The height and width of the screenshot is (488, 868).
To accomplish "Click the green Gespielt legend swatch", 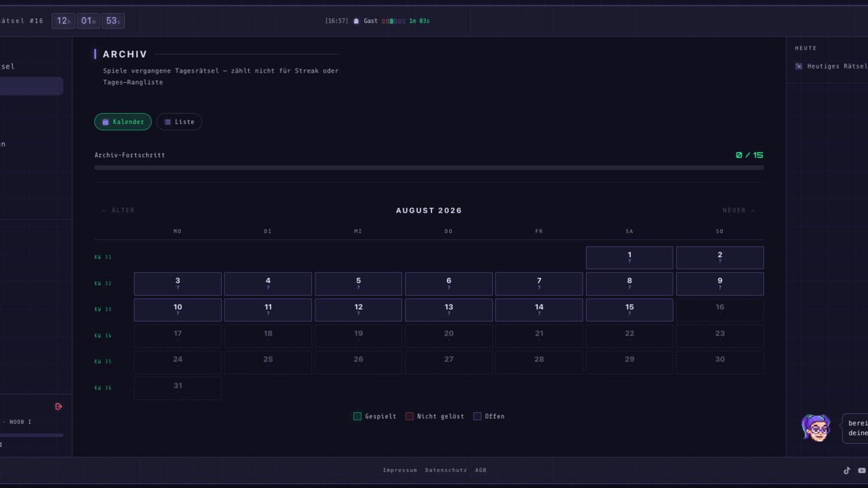I will (357, 416).
